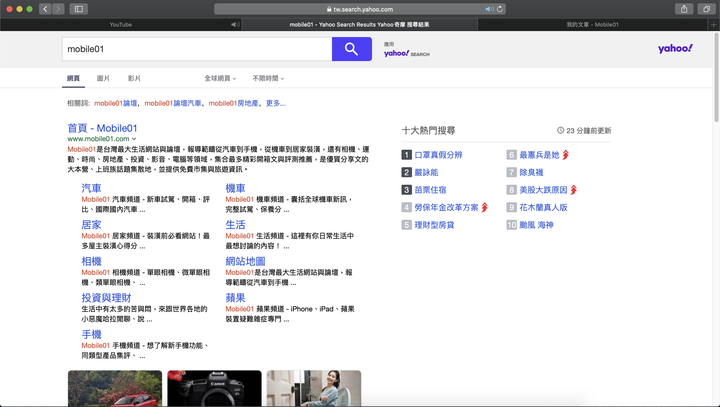
Task: Click the Yahoo Search logo beside search box
Action: click(x=407, y=51)
